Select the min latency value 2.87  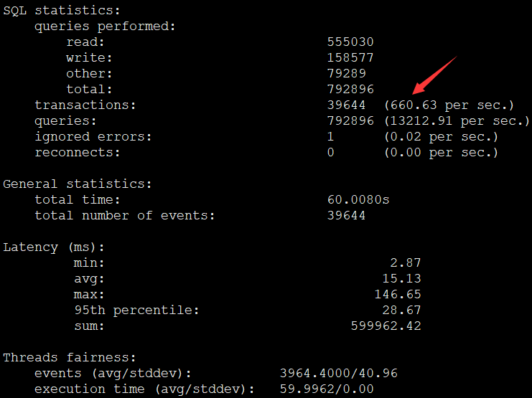pos(406,262)
